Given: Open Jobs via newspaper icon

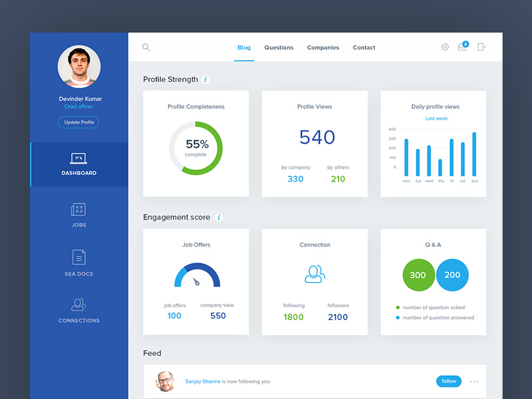Looking at the screenshot, I should [x=78, y=209].
